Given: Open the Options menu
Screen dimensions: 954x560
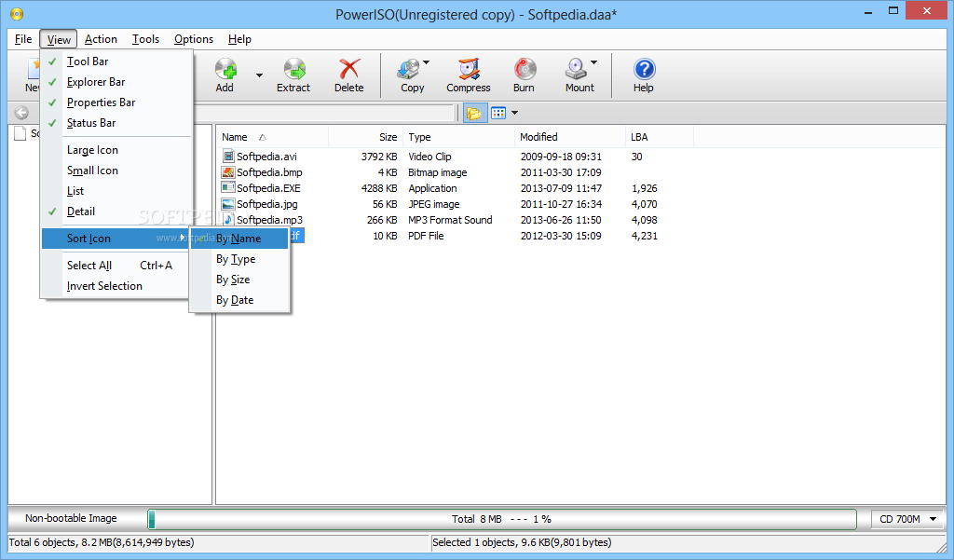Looking at the screenshot, I should click(194, 39).
